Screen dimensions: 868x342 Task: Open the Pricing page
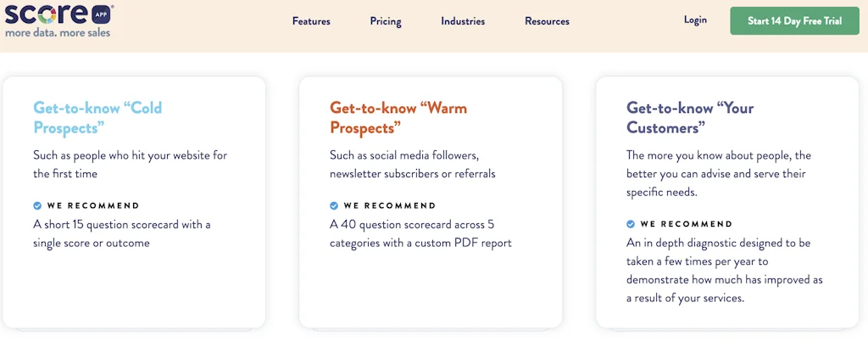[386, 21]
